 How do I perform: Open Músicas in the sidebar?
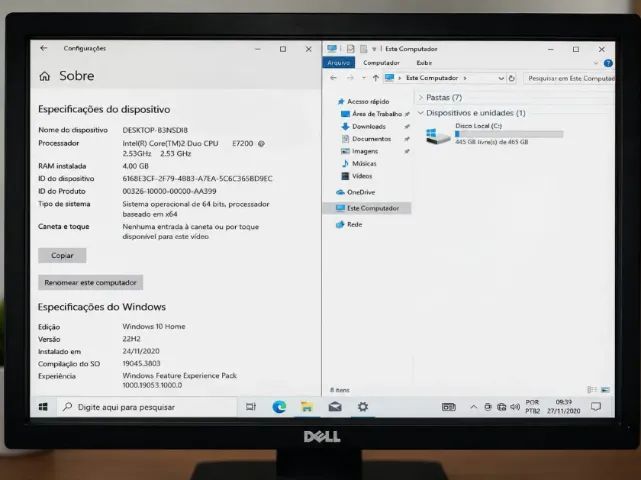point(364,164)
